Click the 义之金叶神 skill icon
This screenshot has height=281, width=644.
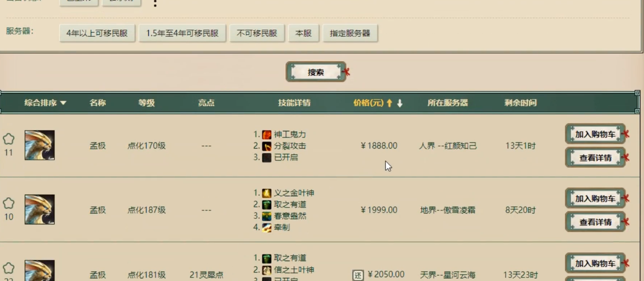(267, 193)
